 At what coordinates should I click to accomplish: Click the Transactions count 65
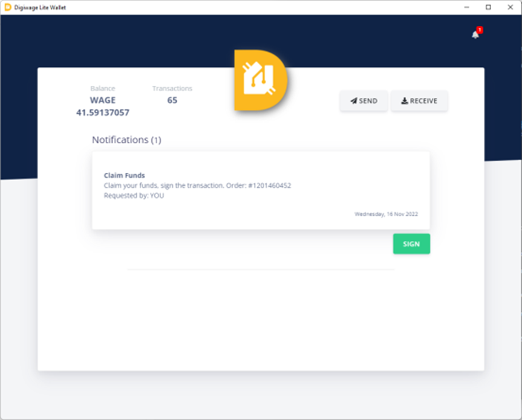172,100
